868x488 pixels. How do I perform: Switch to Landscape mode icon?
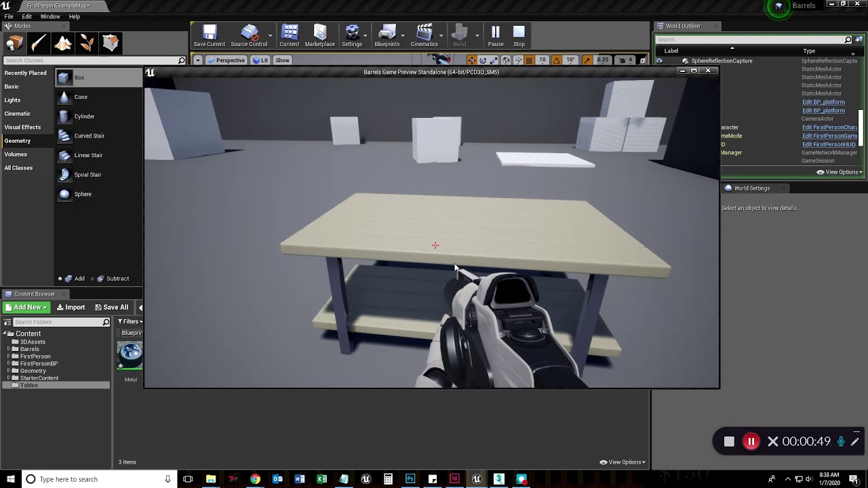[x=63, y=43]
